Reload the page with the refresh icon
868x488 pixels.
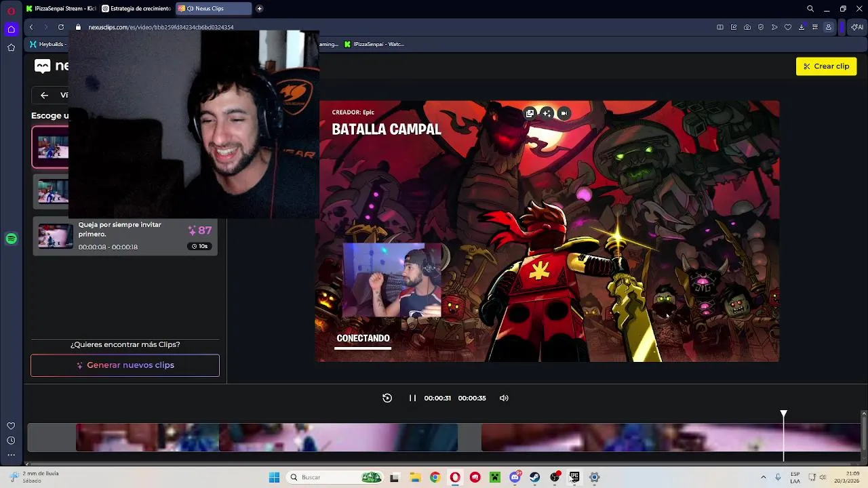click(61, 27)
